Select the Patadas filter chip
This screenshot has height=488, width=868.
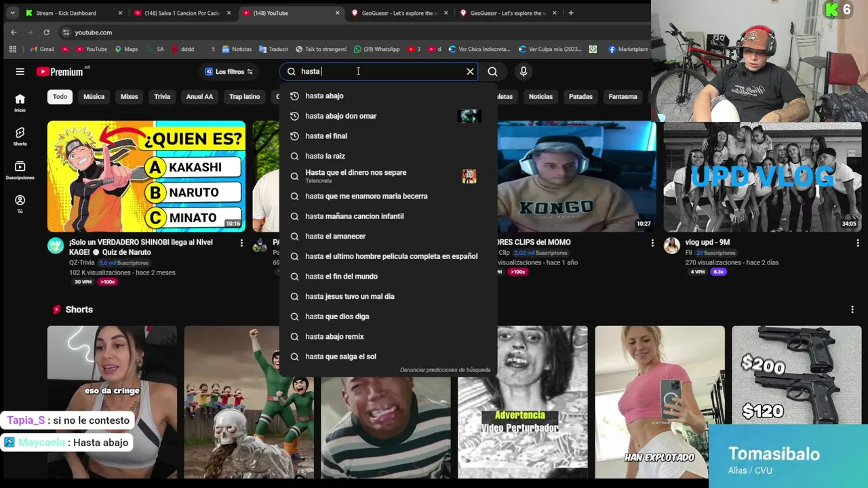580,96
